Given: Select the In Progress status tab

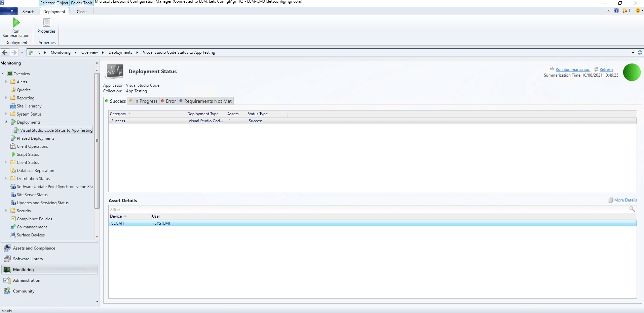Looking at the screenshot, I should pos(144,101).
